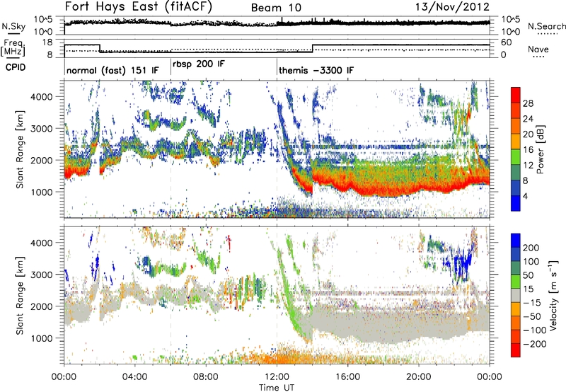The width and height of the screenshot is (566, 392).
Task: Click the '12:00' time axis tick label
Action: (x=277, y=377)
